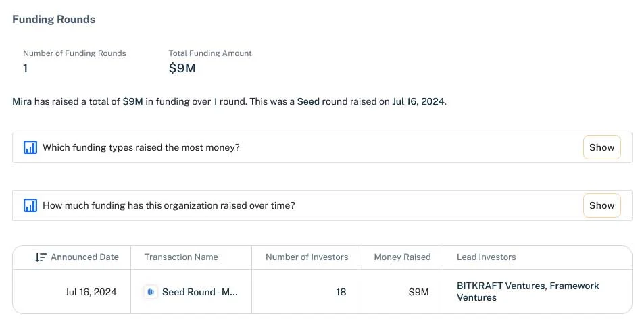
Task: Click the Funding Rounds section heading
Action: point(54,20)
